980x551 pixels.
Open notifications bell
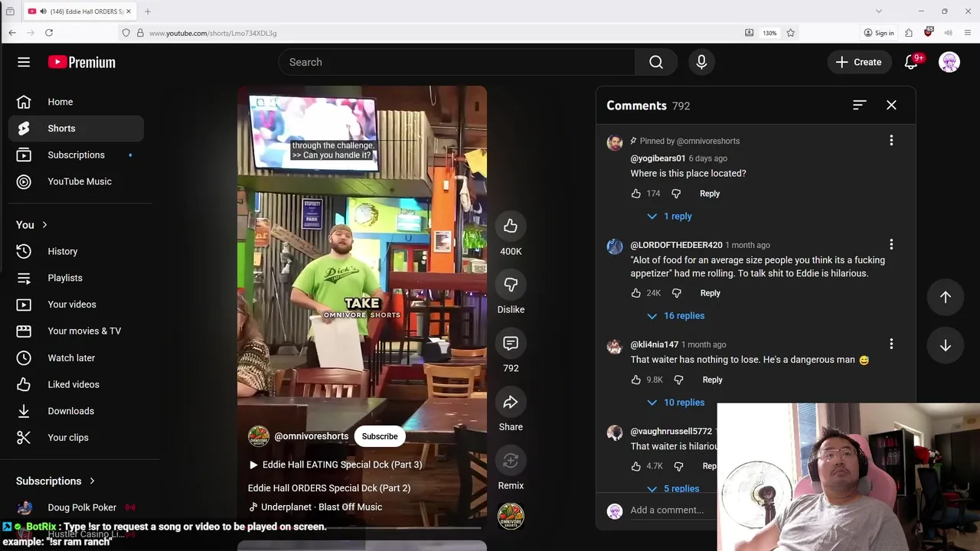point(911,62)
